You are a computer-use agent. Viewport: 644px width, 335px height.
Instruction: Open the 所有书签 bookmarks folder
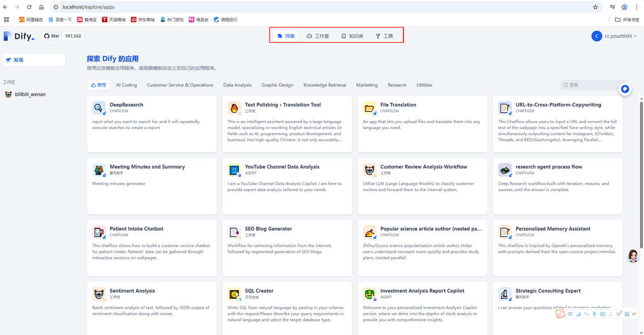point(627,20)
